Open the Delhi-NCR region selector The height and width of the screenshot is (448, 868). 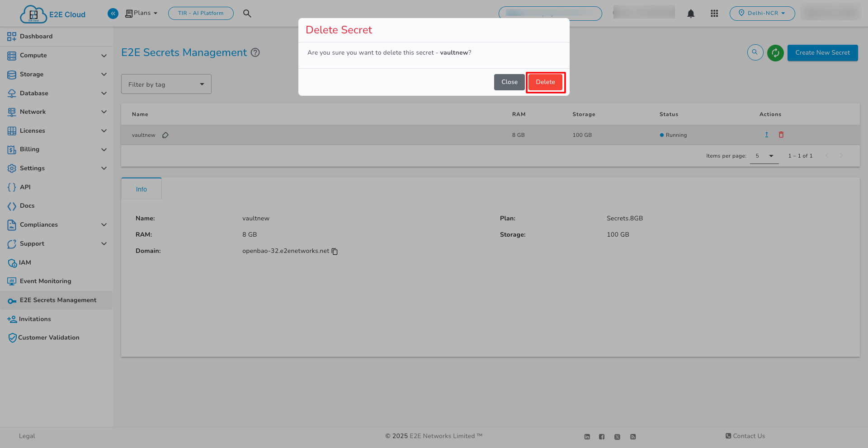click(762, 13)
